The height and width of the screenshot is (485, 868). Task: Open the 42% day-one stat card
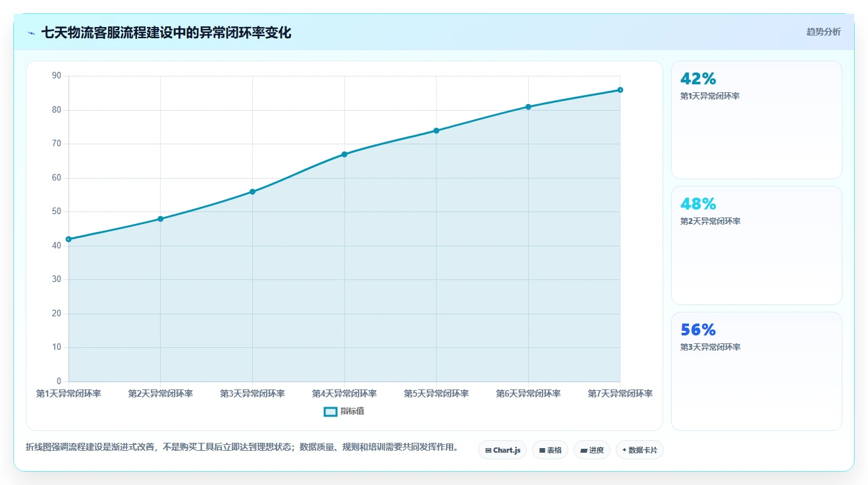(x=756, y=120)
